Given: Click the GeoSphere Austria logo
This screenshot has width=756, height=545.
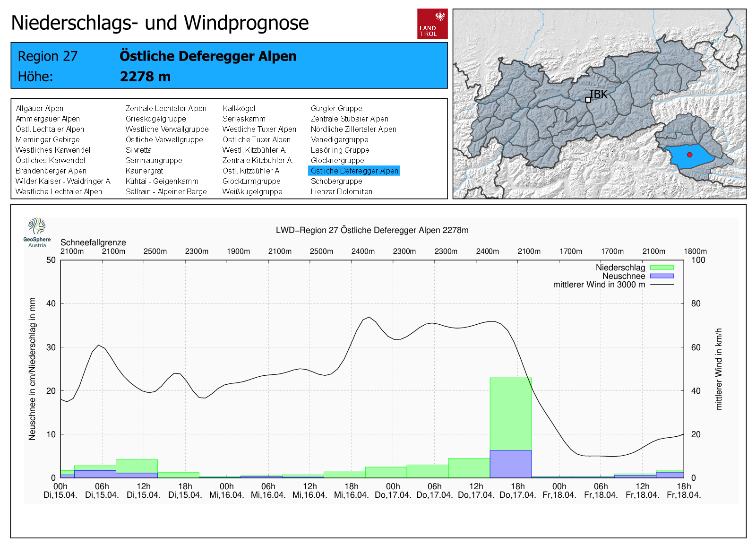Looking at the screenshot, I should 37,232.
